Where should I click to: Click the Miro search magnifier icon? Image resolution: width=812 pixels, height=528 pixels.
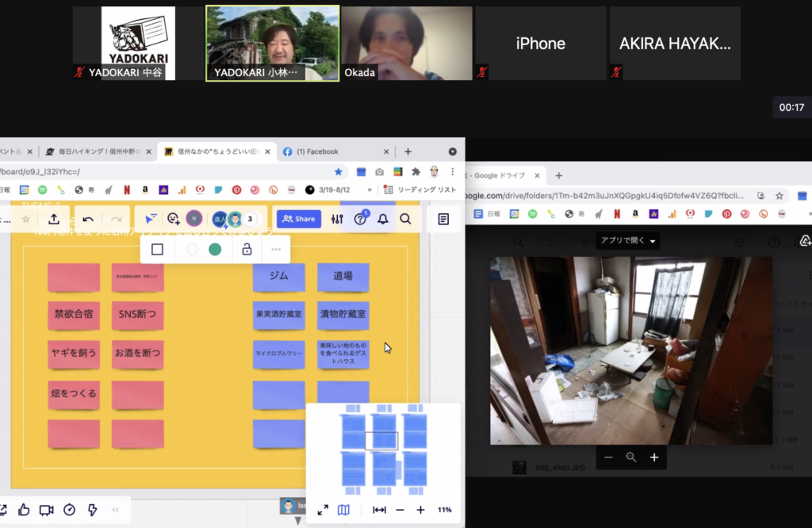click(405, 219)
